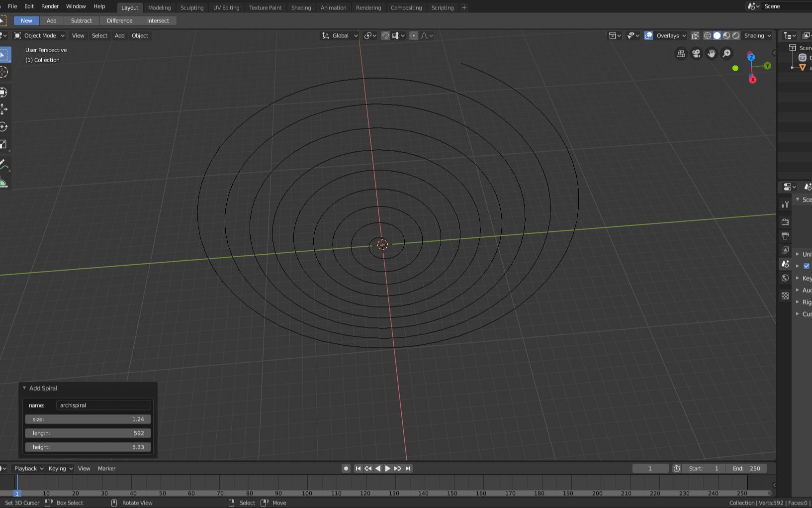
Task: Switch viewport to wireframe shading mode
Action: pos(707,35)
